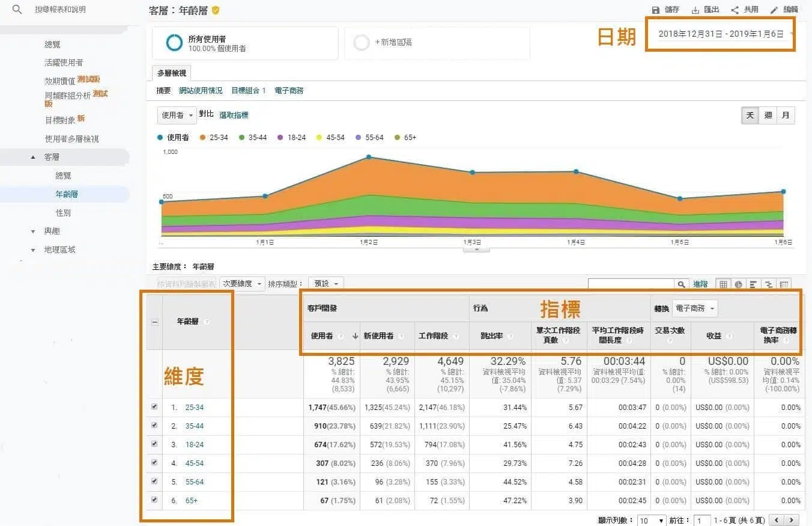Switch to pivot table view icon
The width and height of the screenshot is (812, 526).
[784, 284]
